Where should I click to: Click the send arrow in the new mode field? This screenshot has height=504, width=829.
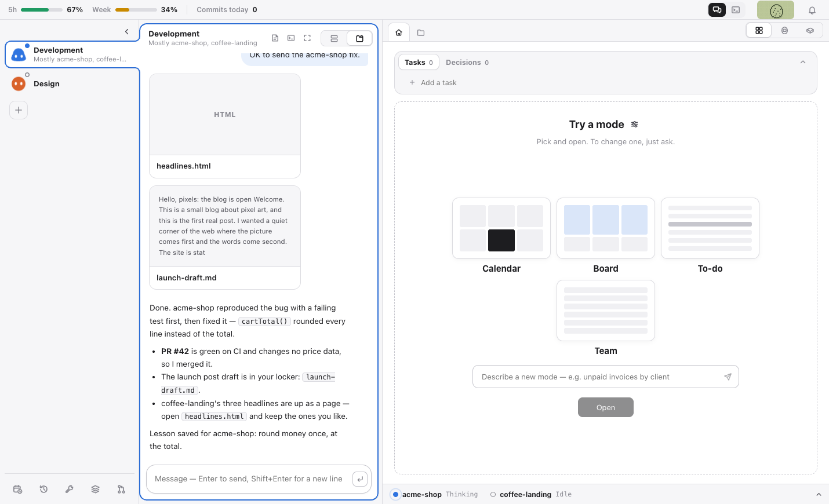point(728,377)
